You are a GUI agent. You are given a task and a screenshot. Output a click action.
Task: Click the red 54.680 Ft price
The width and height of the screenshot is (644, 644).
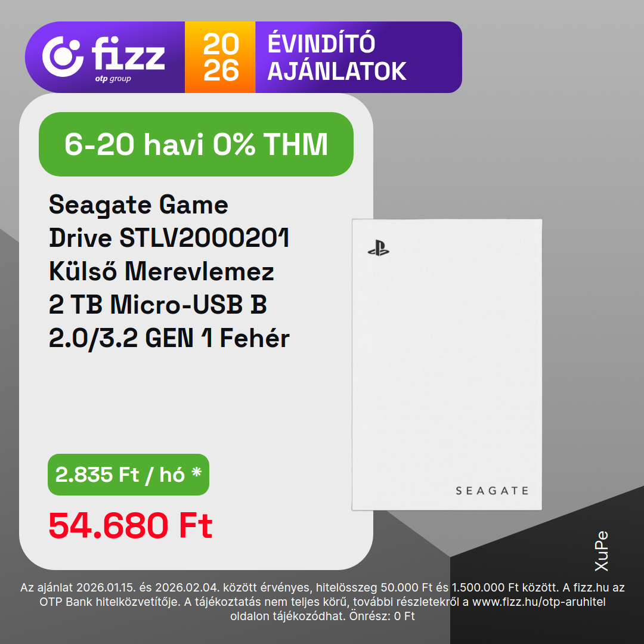click(131, 526)
